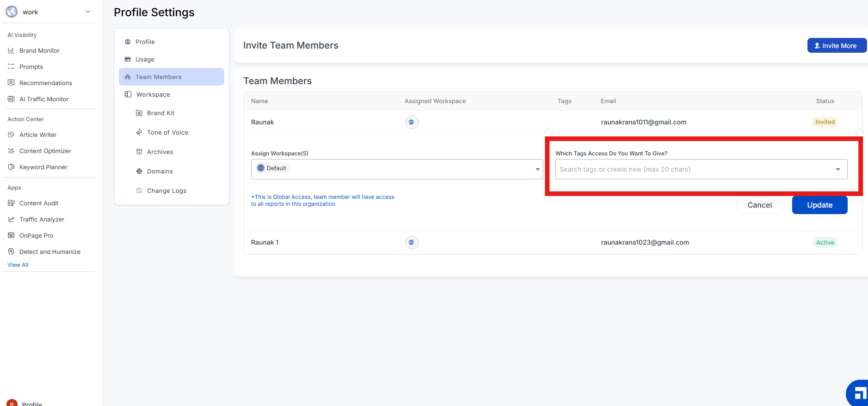
Task: Click the AI Traffic Monitor icon
Action: 11,99
